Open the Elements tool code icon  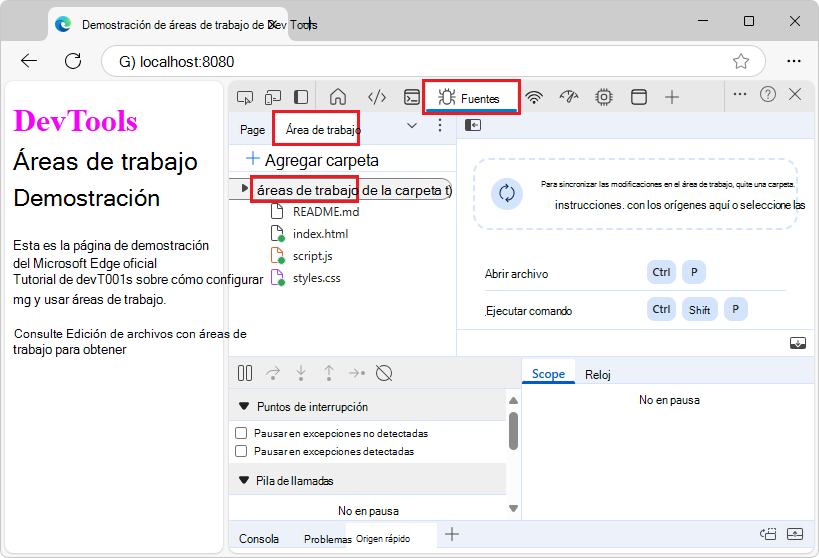click(x=377, y=97)
